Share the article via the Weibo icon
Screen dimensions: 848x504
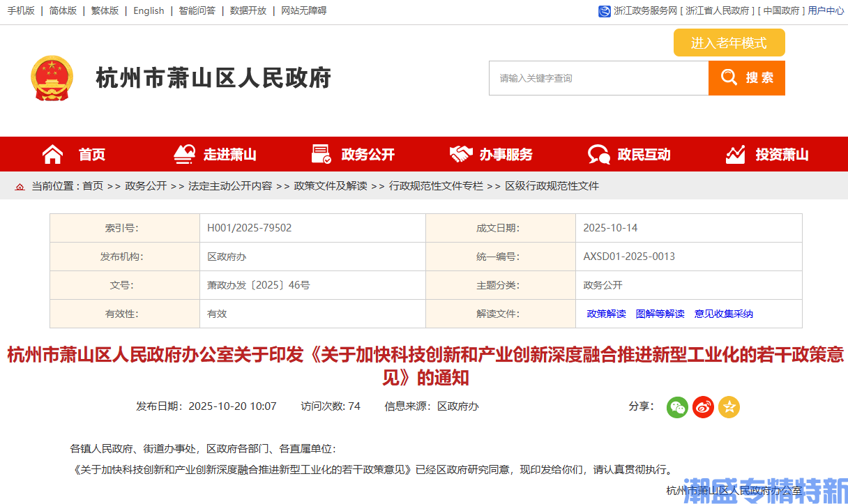702,406
